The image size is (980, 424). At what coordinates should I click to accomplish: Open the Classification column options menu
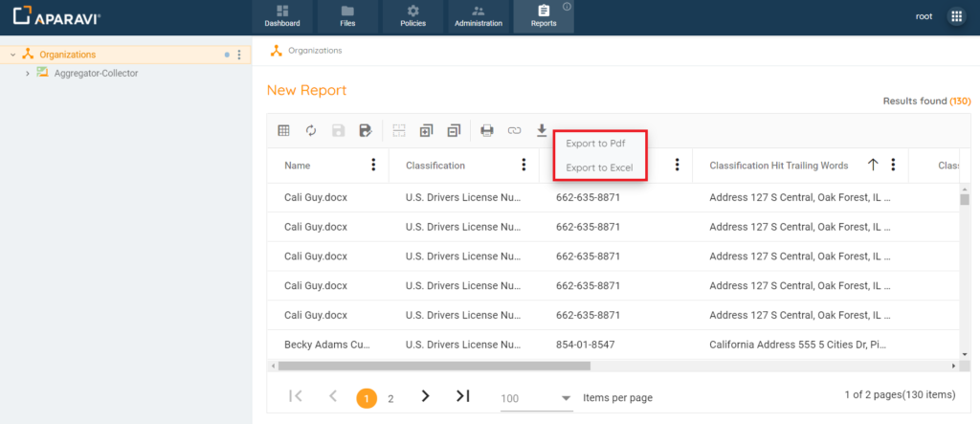(x=523, y=165)
